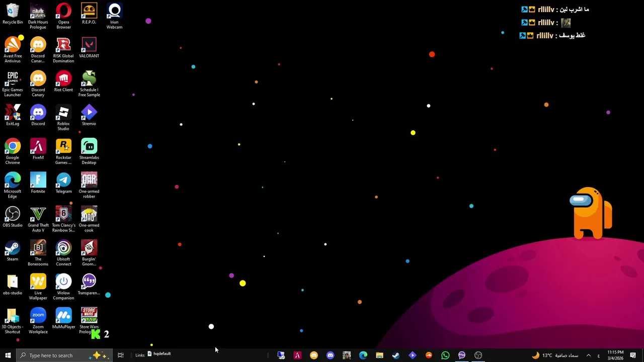Launch the Fortnite desktop shortcut

pos(38,183)
